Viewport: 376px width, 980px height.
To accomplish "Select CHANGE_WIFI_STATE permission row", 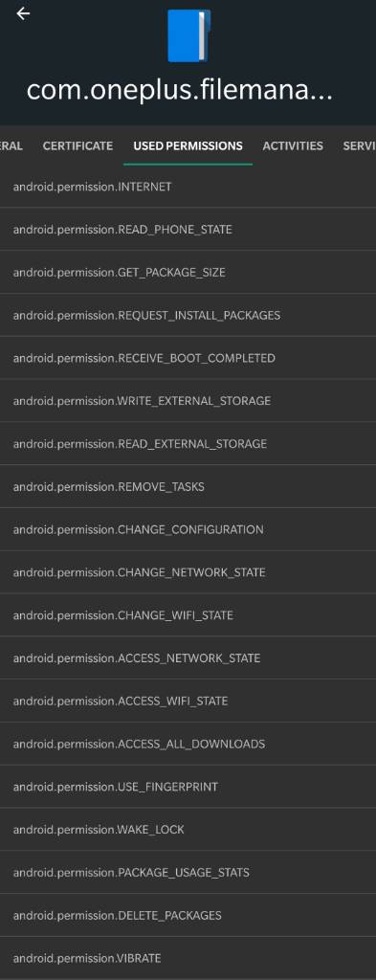I will point(188,615).
